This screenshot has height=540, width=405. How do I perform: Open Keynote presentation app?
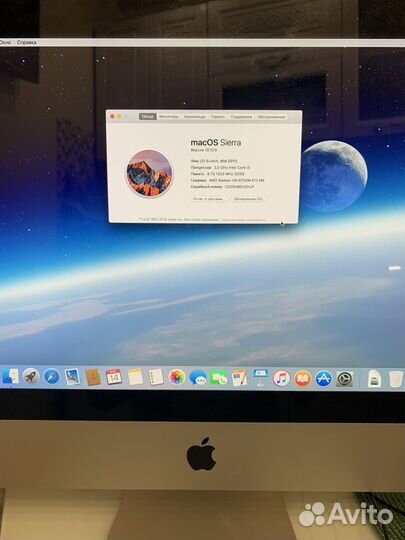tap(261, 377)
